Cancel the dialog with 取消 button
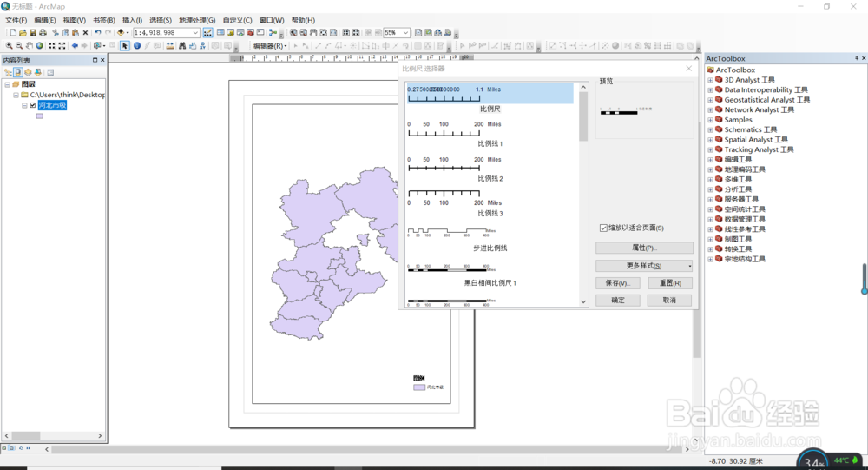The image size is (868, 470). pyautogui.click(x=670, y=300)
